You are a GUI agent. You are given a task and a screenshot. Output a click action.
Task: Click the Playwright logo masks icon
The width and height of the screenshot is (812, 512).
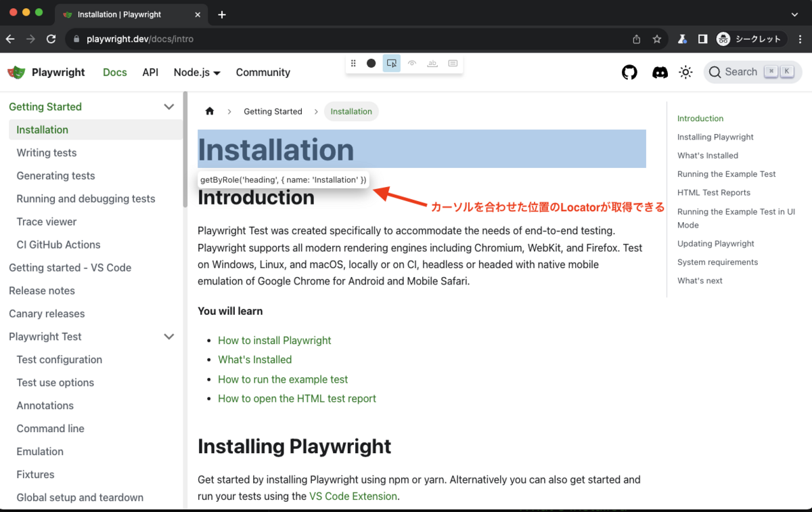pos(16,72)
